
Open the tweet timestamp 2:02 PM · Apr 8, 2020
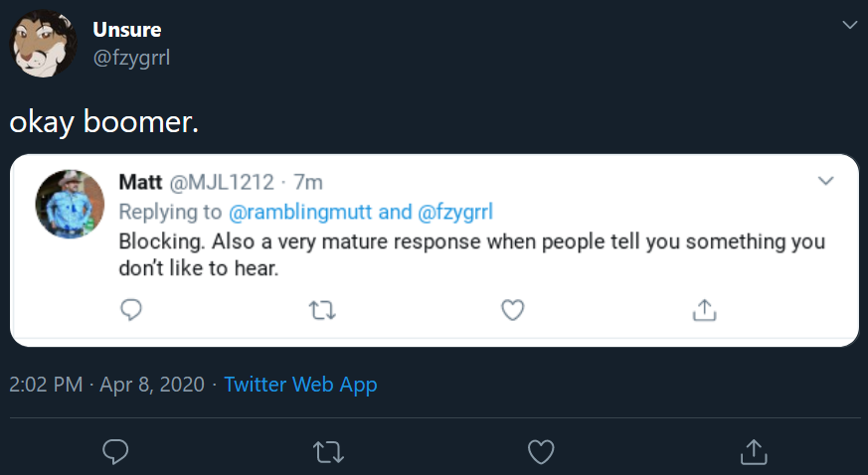pyautogui.click(x=106, y=385)
